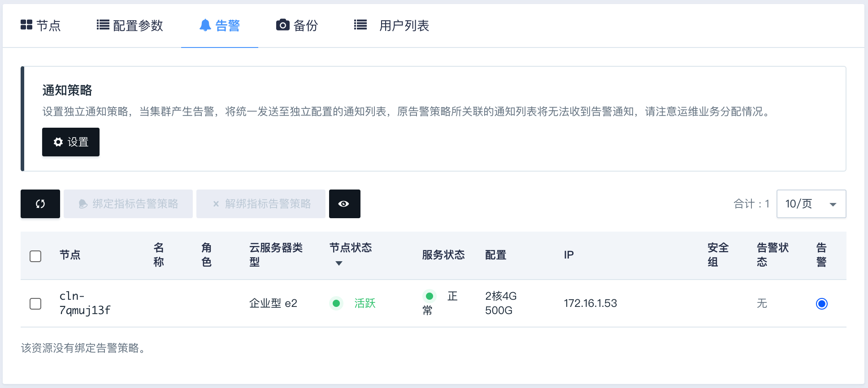Switch to the 用户列表 tab

pyautogui.click(x=391, y=26)
